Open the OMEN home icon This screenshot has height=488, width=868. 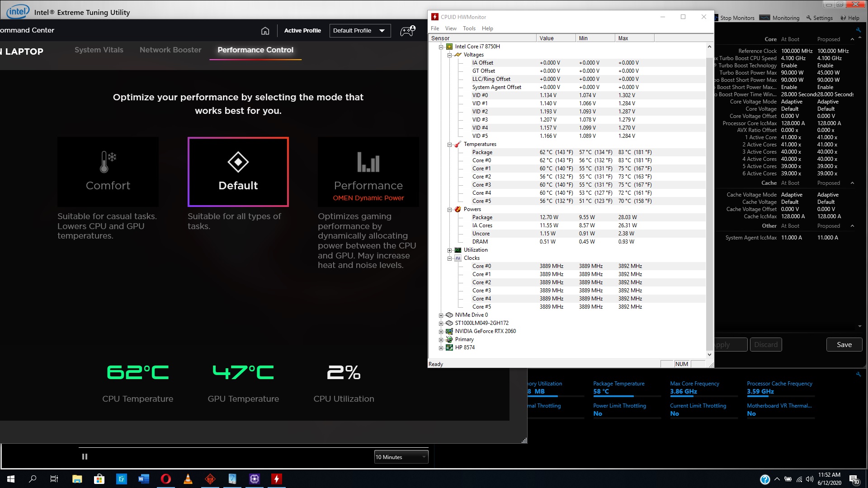click(x=265, y=31)
